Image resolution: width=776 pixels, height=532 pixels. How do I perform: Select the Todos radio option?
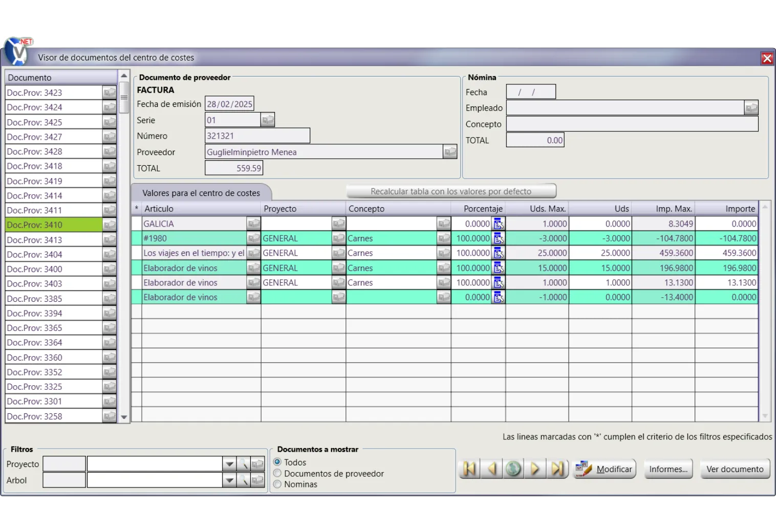277,462
